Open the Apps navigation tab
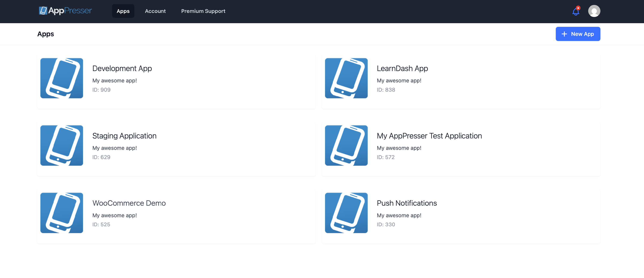The image size is (644, 278). [123, 11]
